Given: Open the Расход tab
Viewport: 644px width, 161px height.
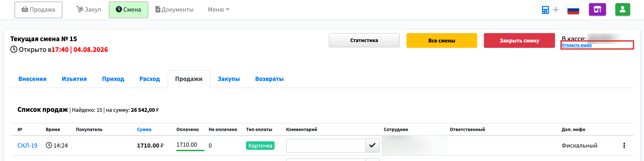Looking at the screenshot, I should (150, 79).
